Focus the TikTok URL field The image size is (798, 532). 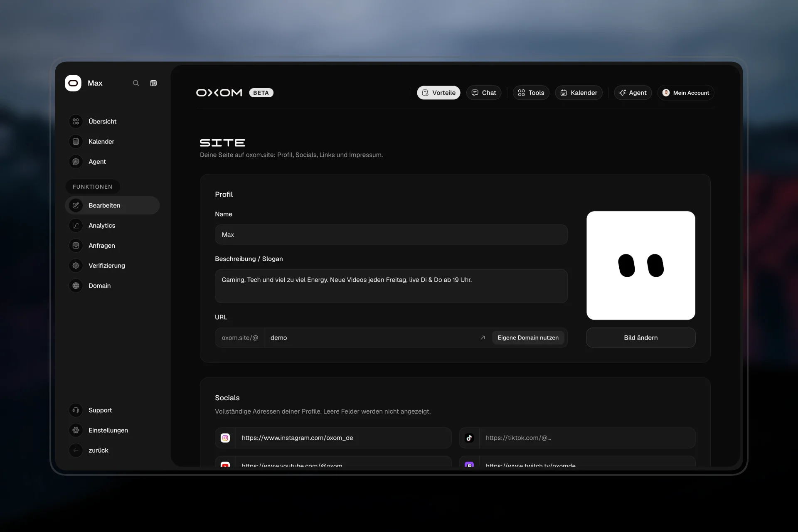587,438
